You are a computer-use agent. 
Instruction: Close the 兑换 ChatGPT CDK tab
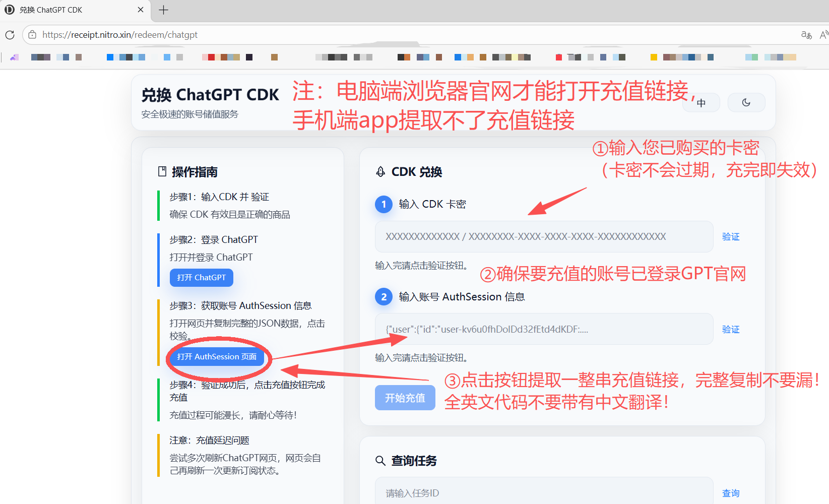(x=141, y=10)
